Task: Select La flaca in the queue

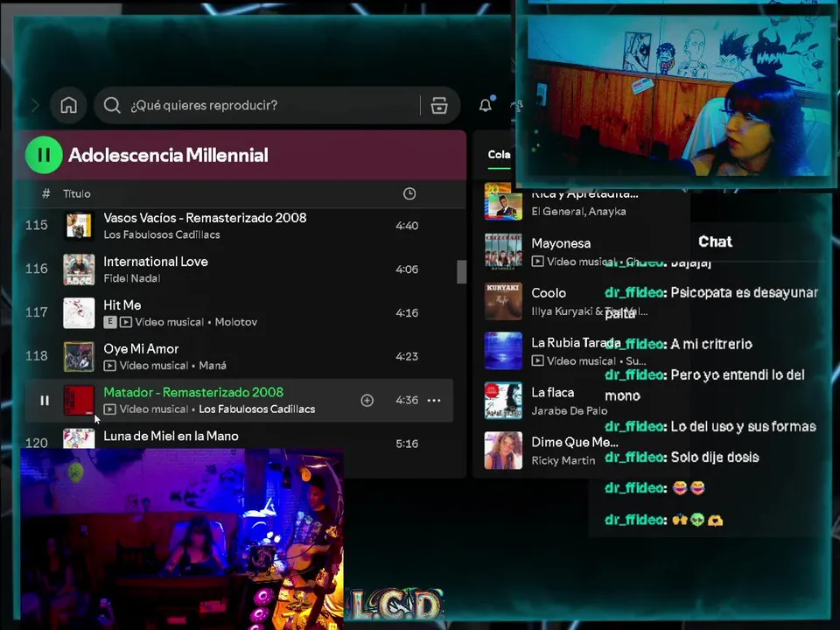Action: (x=552, y=393)
